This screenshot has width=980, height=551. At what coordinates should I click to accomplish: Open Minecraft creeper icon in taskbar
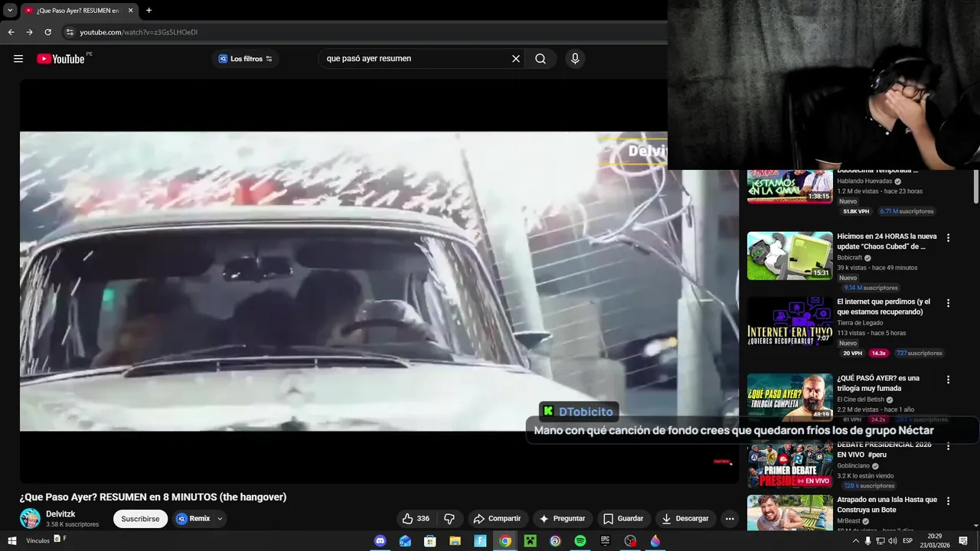click(x=530, y=541)
